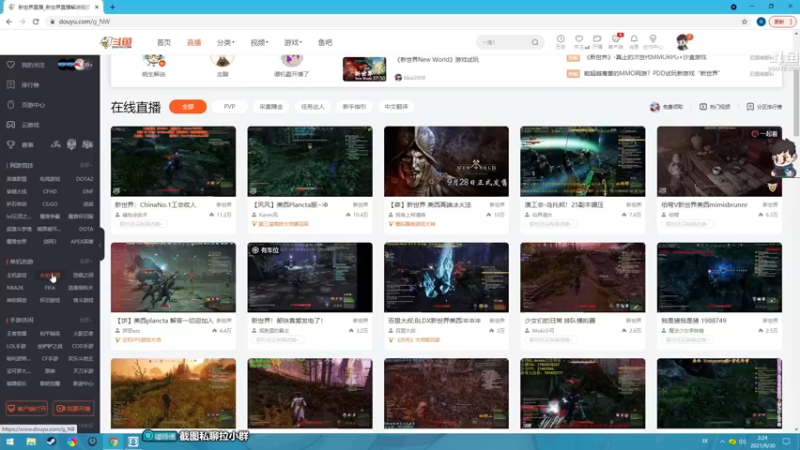Open File Explorer from taskbar
Image resolution: width=800 pixels, height=450 pixels.
click(31, 442)
